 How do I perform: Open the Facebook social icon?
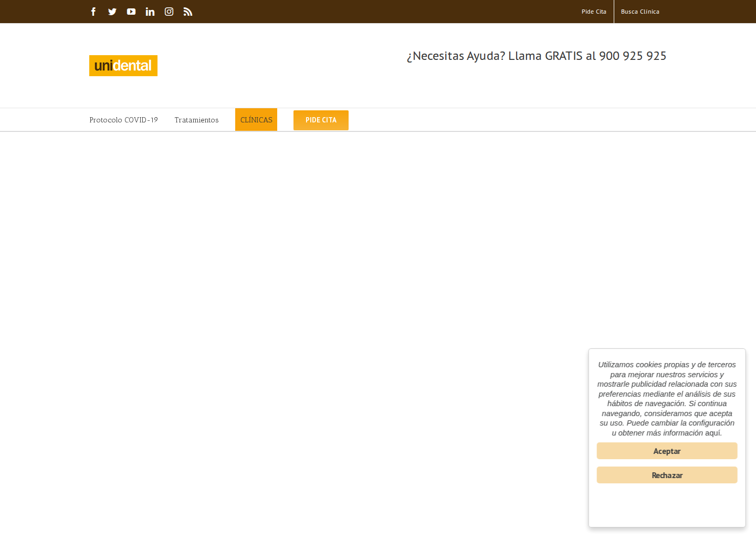(x=93, y=12)
